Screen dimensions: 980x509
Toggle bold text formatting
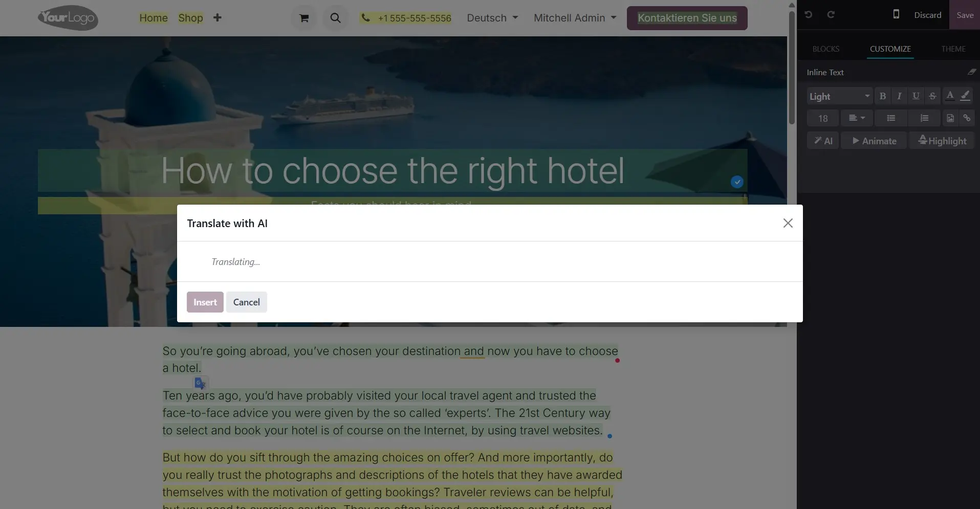(883, 96)
